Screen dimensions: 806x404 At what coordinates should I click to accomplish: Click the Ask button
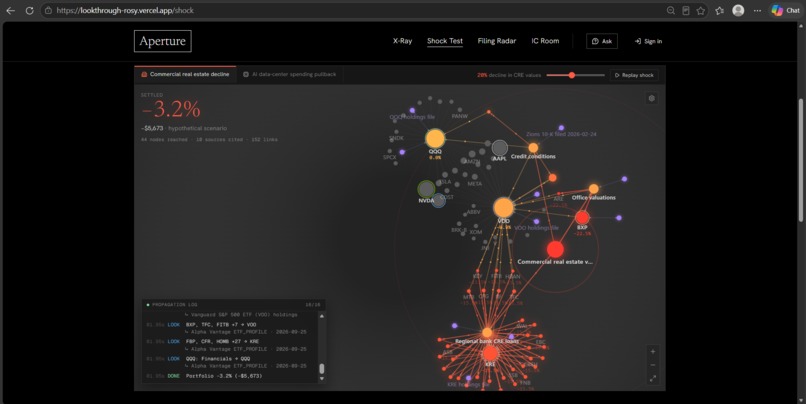602,41
